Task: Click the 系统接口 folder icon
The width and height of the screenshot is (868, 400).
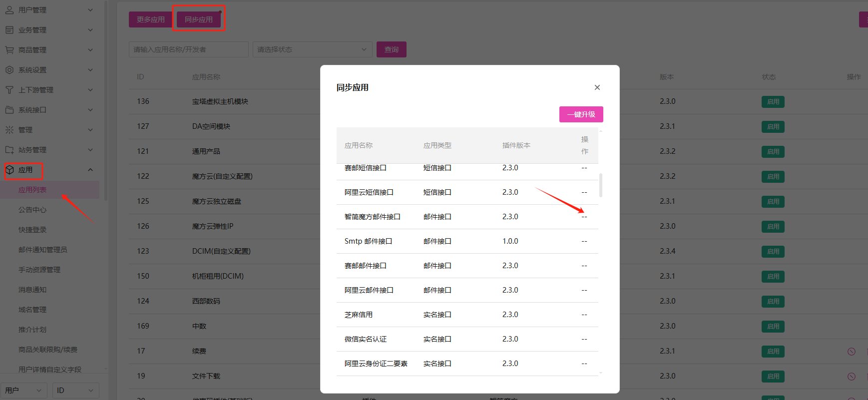Action: pos(9,110)
